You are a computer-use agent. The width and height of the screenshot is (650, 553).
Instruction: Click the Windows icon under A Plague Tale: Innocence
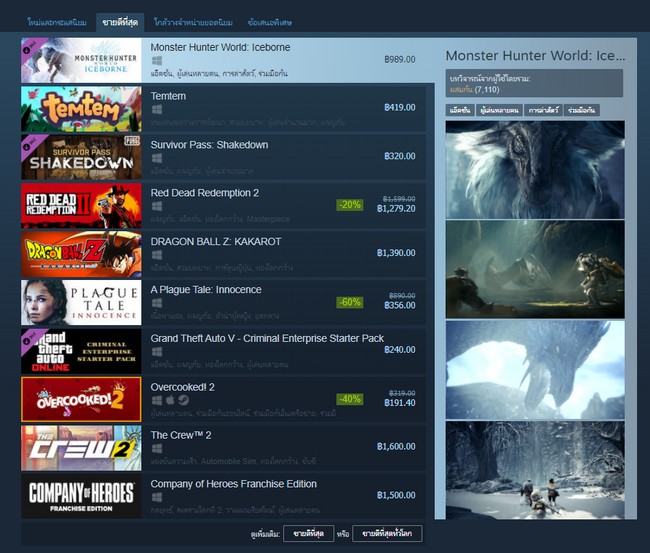157,303
